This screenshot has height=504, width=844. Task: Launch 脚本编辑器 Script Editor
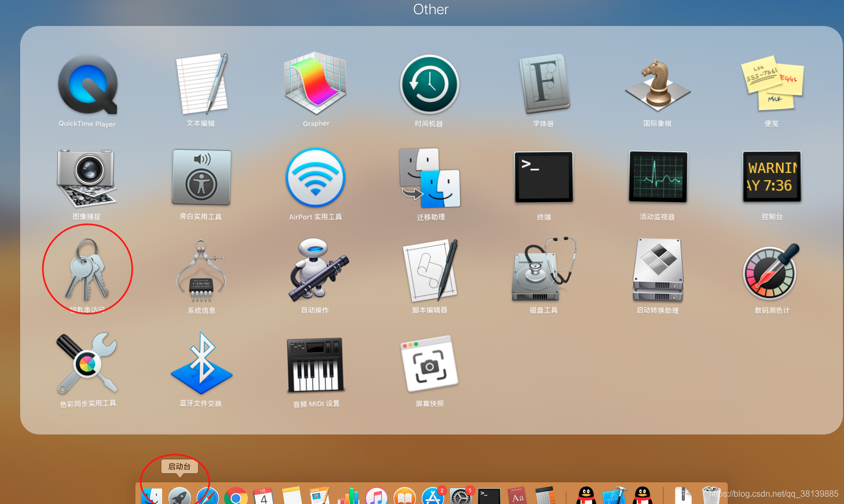tap(430, 271)
